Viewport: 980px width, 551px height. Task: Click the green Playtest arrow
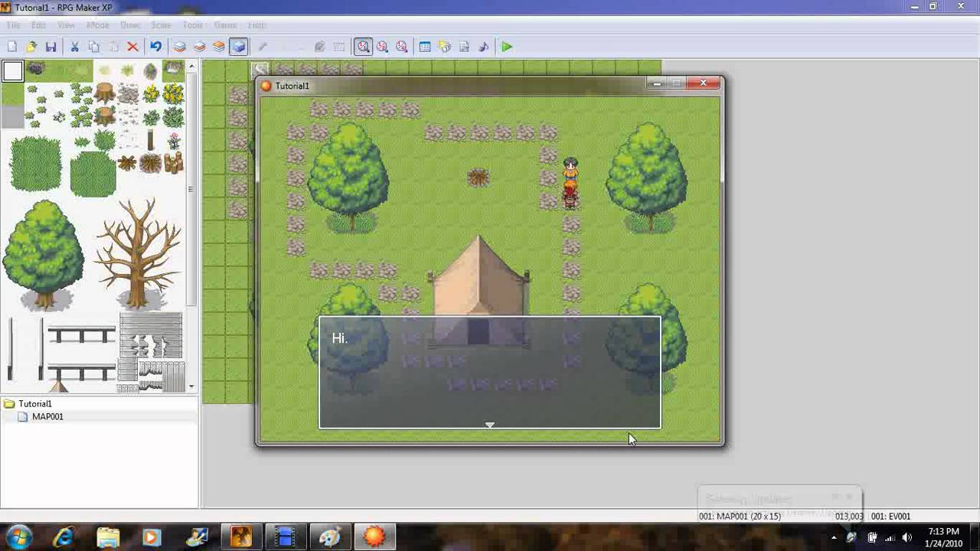(507, 47)
